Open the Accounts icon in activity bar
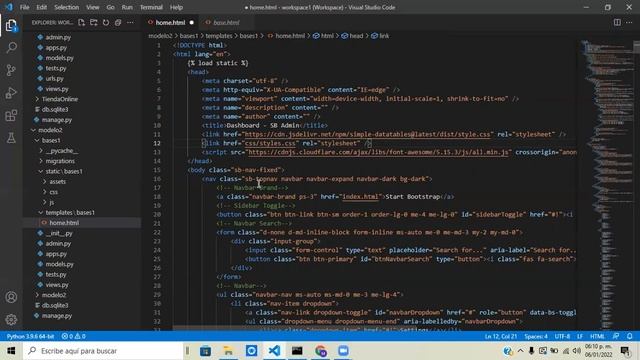This screenshot has width=640, height=360. point(11,297)
